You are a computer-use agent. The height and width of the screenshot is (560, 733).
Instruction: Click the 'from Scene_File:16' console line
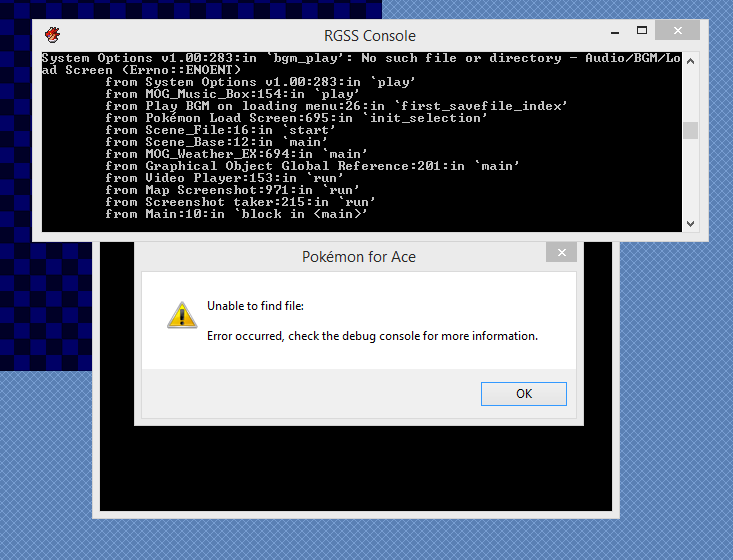click(x=220, y=130)
